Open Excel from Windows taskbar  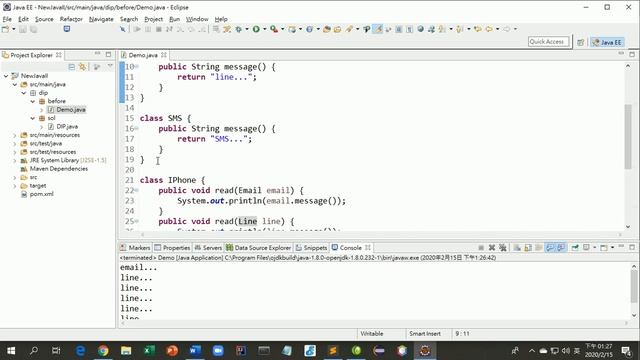149,351
